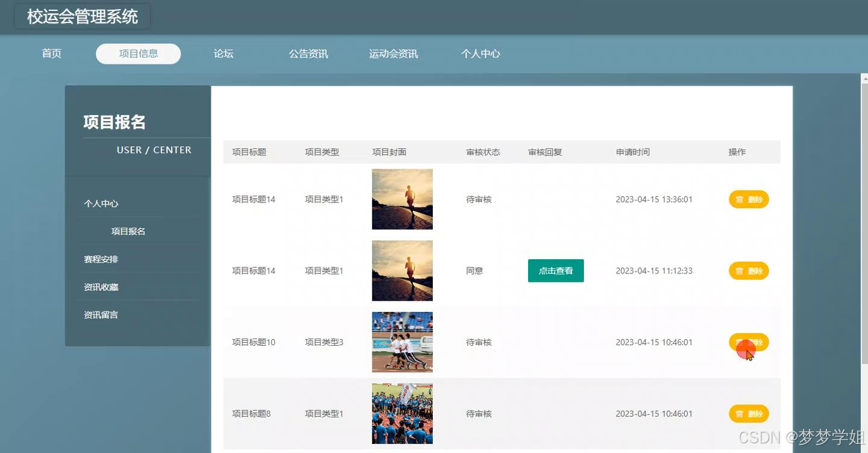Viewport: 868px width, 453px height.
Task: Open 个人中心 from the top navigation
Action: pyautogui.click(x=480, y=54)
